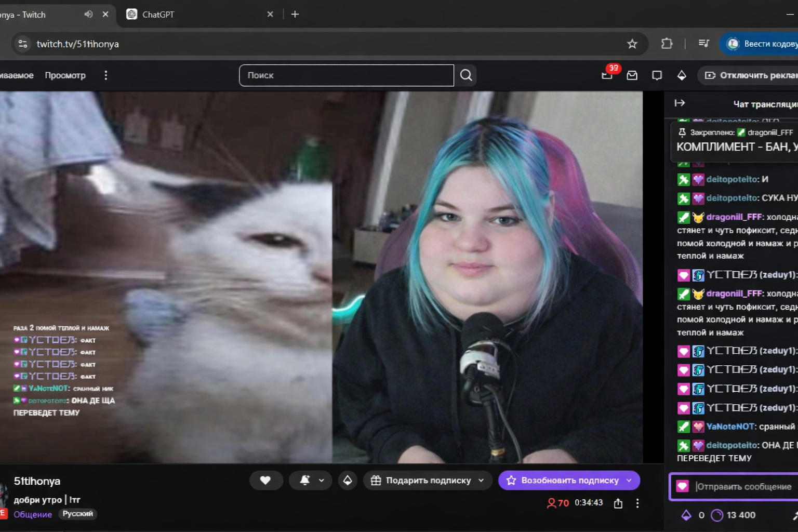Click the bits diamond icon in top bar
The image size is (798, 532).
[682, 75]
